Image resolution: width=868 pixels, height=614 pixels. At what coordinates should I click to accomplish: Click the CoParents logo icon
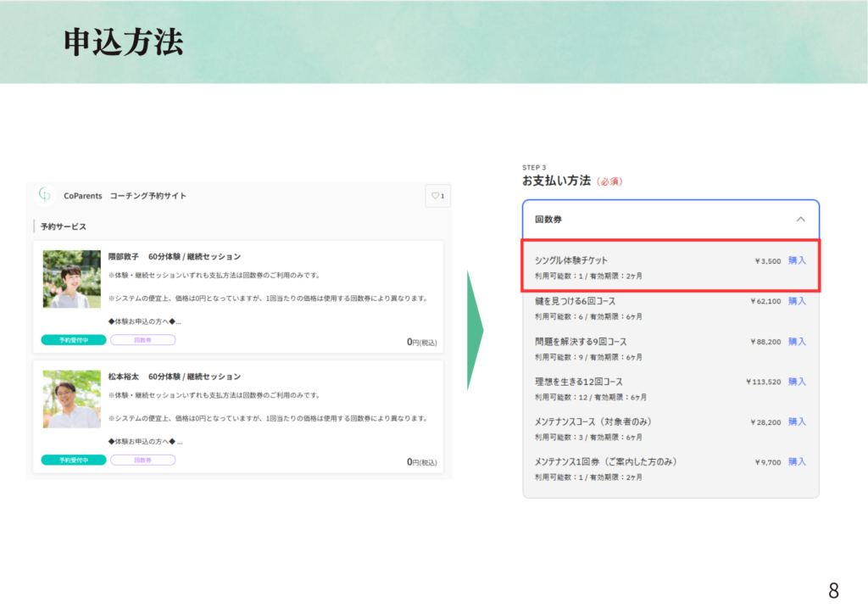coord(45,195)
